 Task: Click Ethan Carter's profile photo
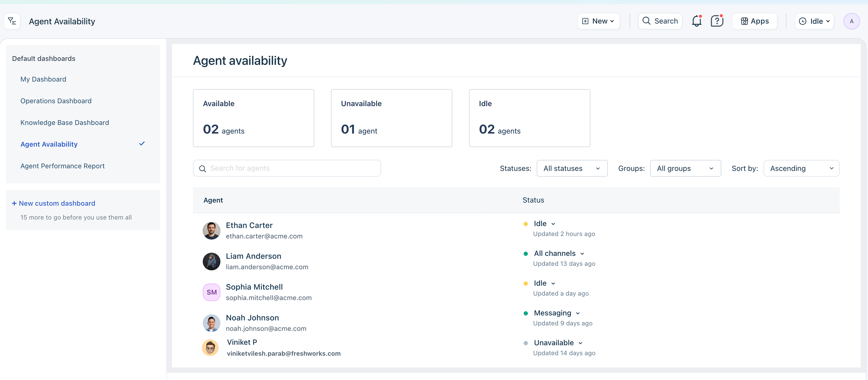[x=211, y=231]
